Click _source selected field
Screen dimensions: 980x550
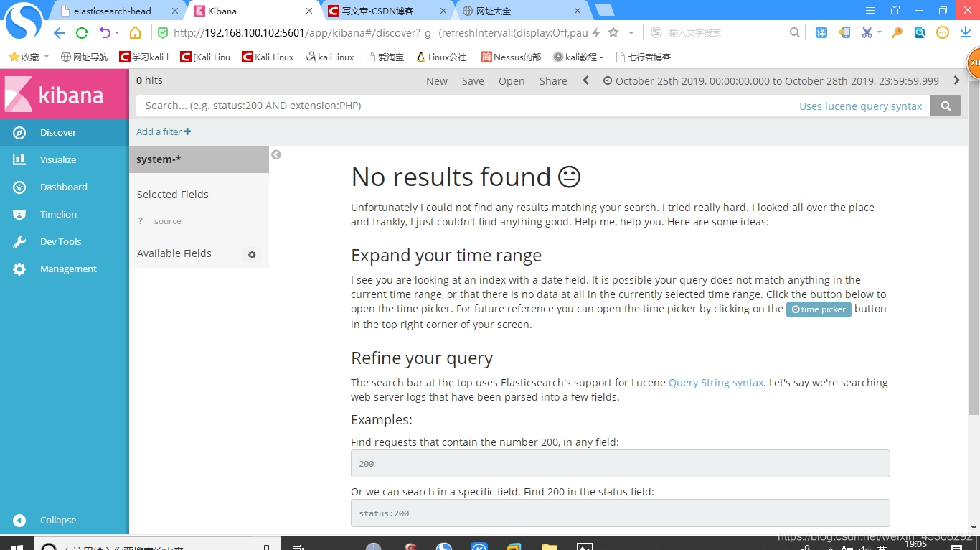[x=166, y=221]
